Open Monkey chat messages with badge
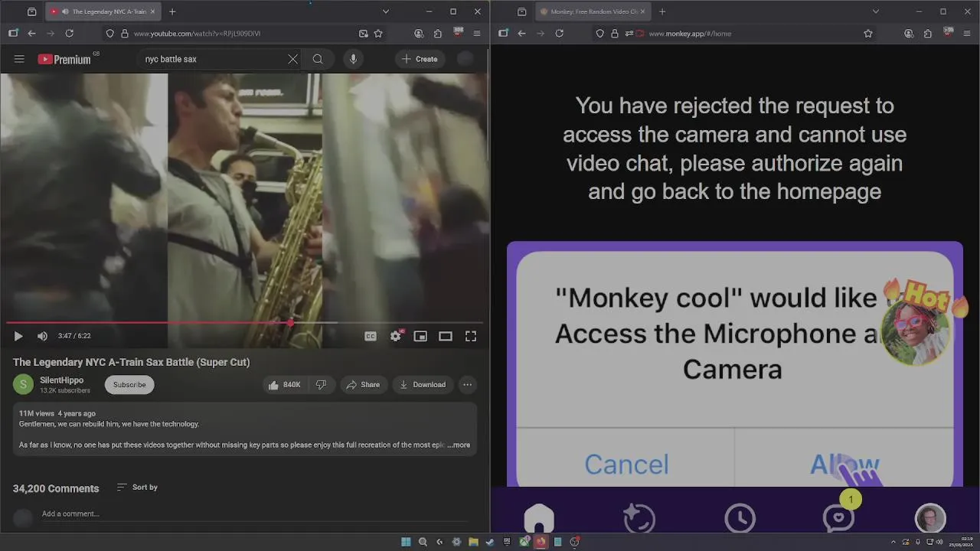Viewport: 980px width, 551px height. (840, 517)
